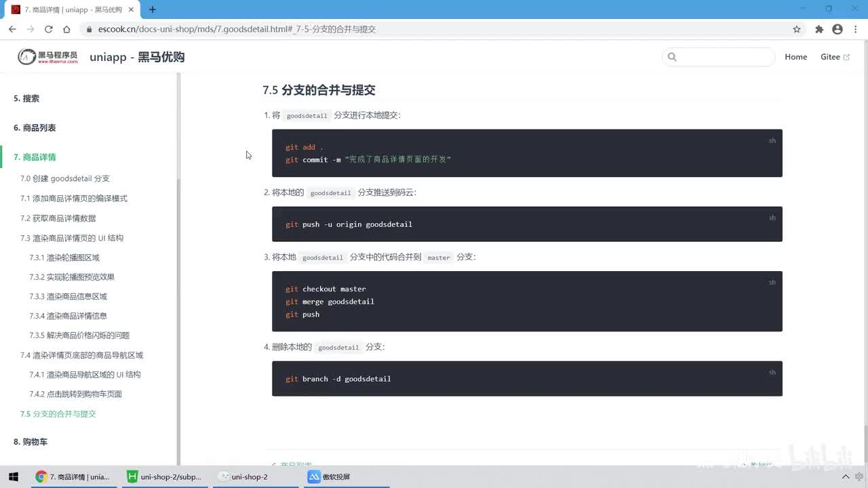Open sidebar section 8. 购物车

coord(31,441)
